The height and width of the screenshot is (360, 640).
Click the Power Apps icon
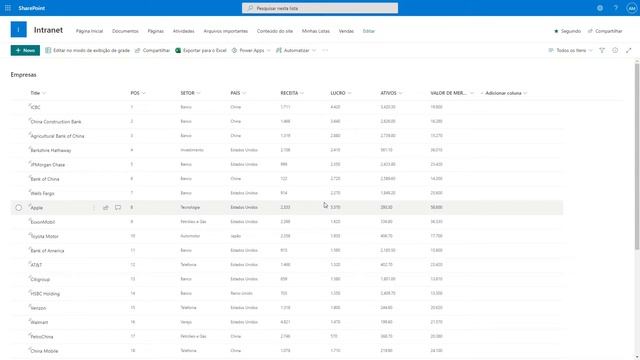pyautogui.click(x=234, y=50)
